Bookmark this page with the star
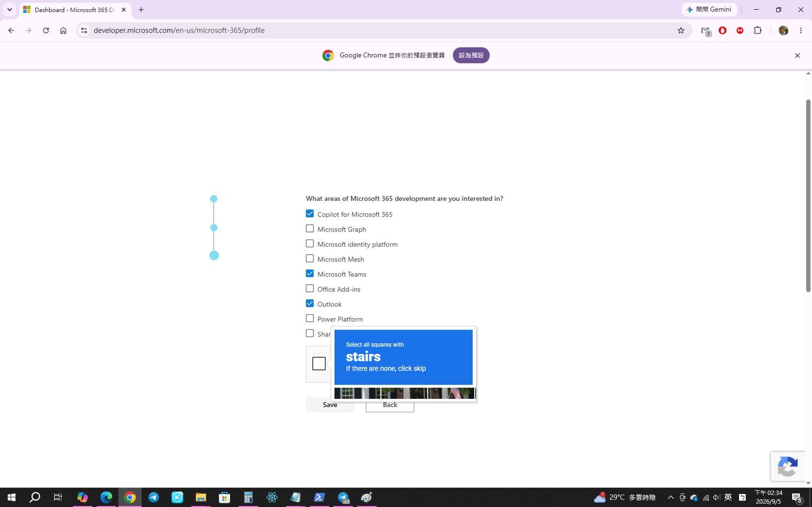The height and width of the screenshot is (507, 812). [681, 30]
